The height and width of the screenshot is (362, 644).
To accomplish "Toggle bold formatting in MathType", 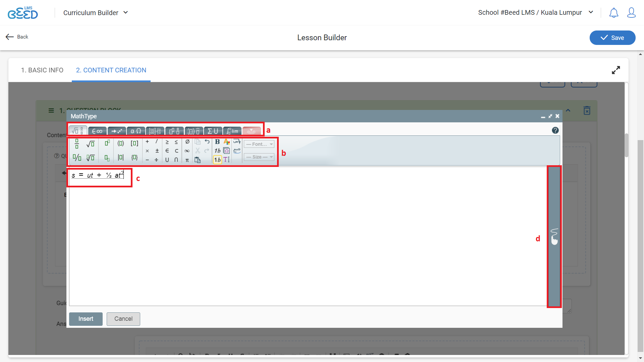I will pos(217,142).
